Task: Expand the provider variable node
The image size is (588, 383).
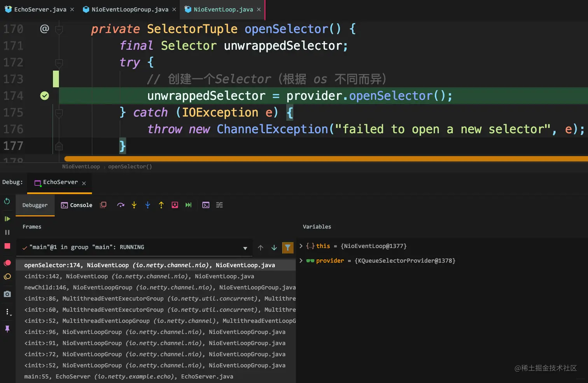Action: coord(301,261)
